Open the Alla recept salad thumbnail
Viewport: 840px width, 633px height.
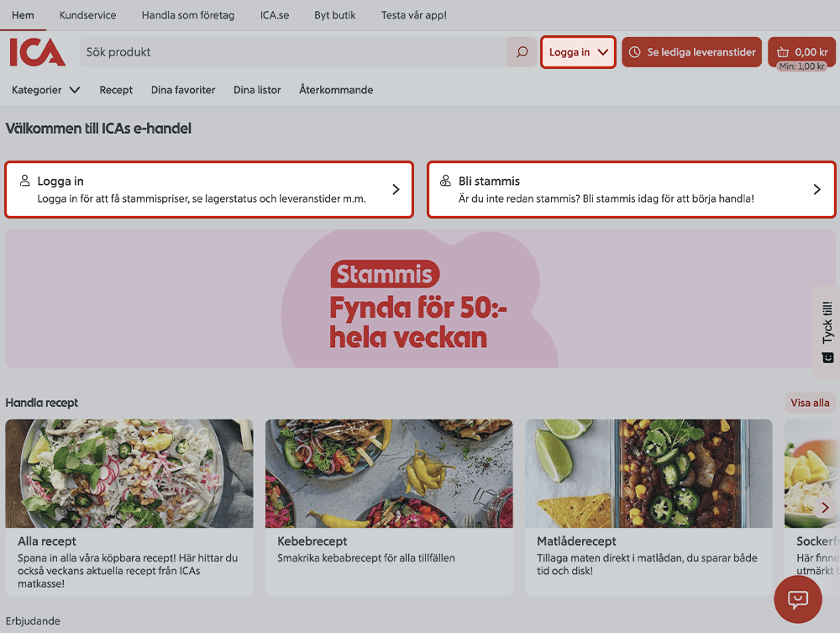pyautogui.click(x=129, y=473)
